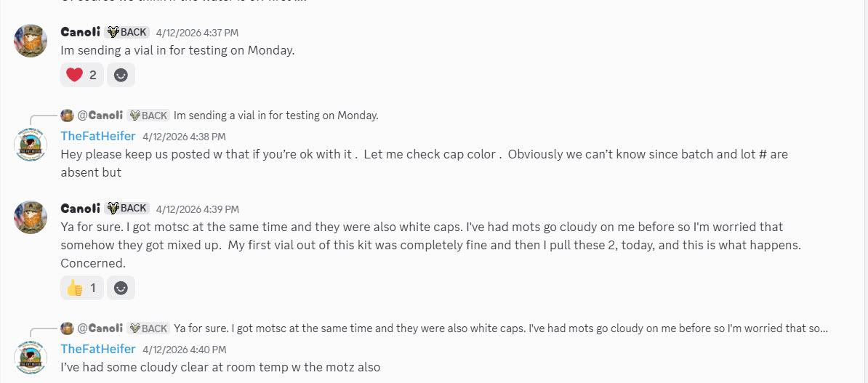Add a reaction to the Monday testing message
868x383 pixels.
(121, 75)
